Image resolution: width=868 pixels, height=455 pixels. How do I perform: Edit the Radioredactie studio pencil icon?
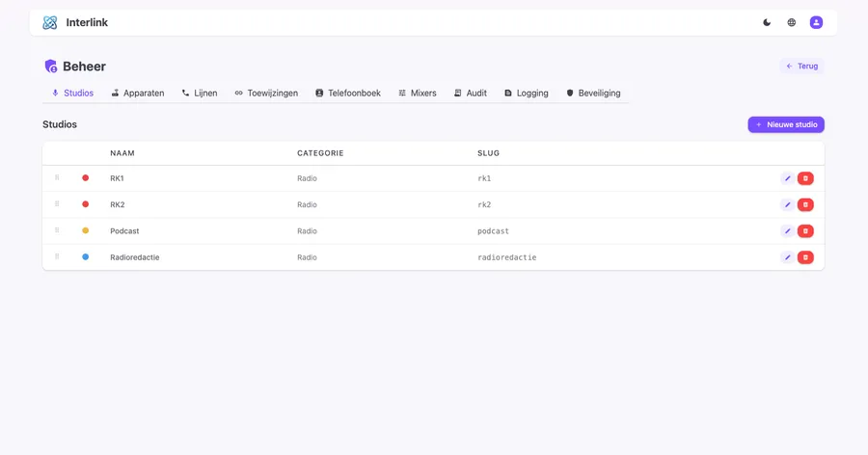click(787, 257)
